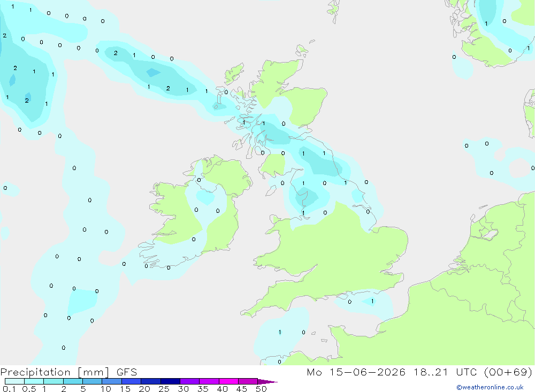Pick the 10–15 mm legend swatch
The height and width of the screenshot is (392, 535).
pyautogui.click(x=112, y=381)
